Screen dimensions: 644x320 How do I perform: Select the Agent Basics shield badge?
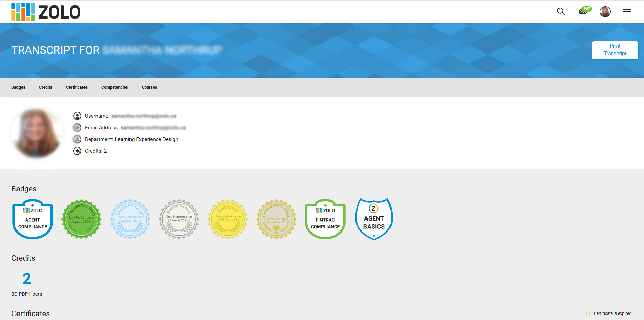click(374, 219)
